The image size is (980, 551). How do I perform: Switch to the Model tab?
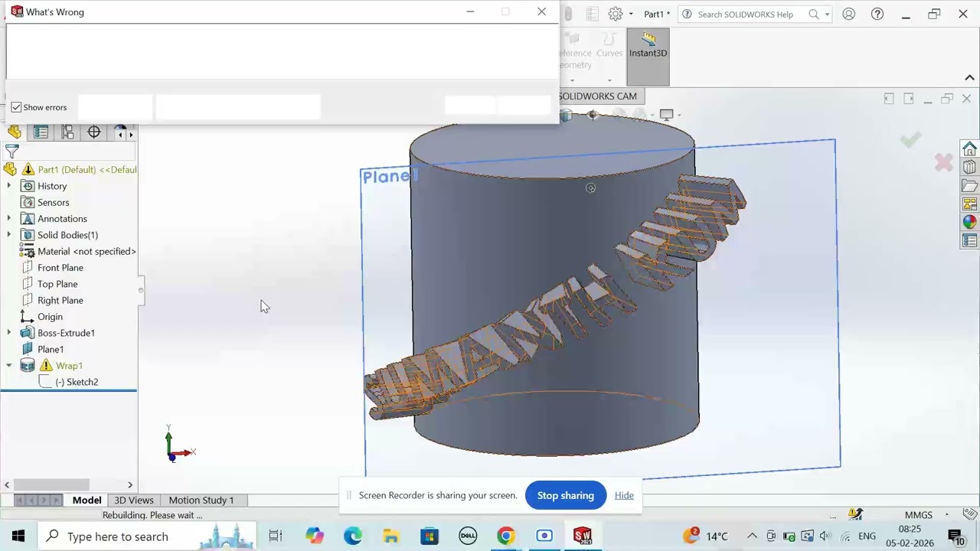(87, 500)
